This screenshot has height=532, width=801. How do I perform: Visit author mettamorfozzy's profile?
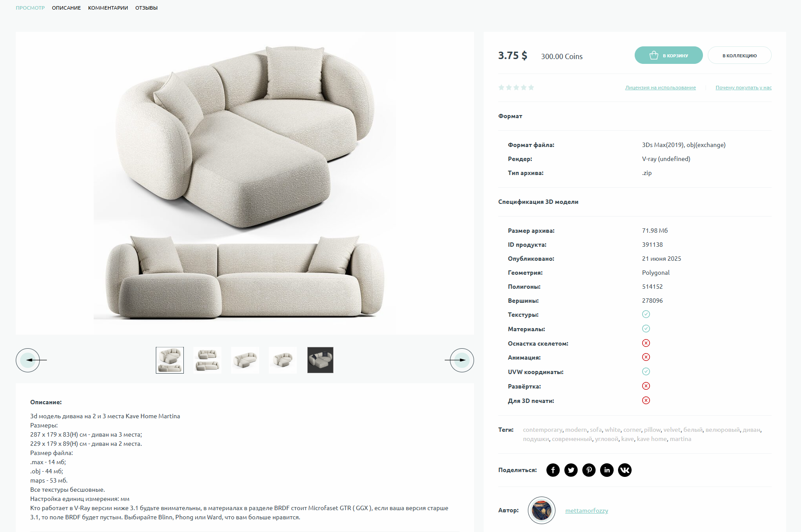[587, 511]
